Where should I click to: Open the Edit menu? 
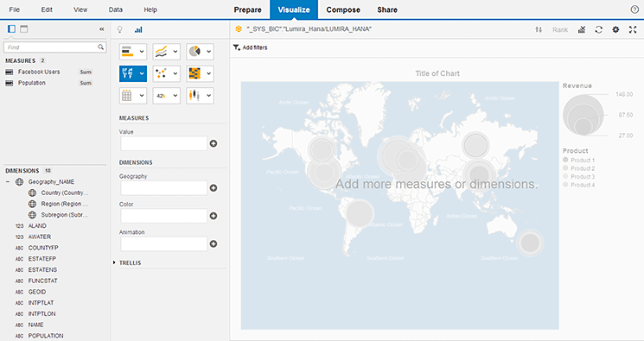click(x=47, y=9)
